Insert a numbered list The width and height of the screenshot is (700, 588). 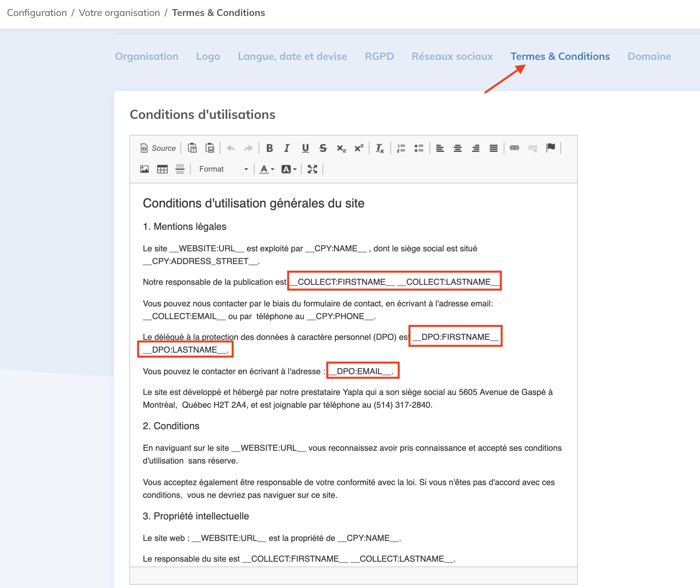click(x=401, y=148)
